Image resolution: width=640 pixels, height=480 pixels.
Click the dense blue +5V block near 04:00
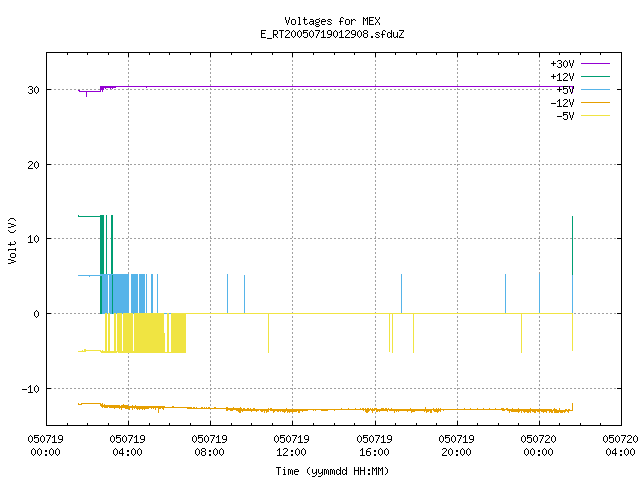tap(121, 293)
